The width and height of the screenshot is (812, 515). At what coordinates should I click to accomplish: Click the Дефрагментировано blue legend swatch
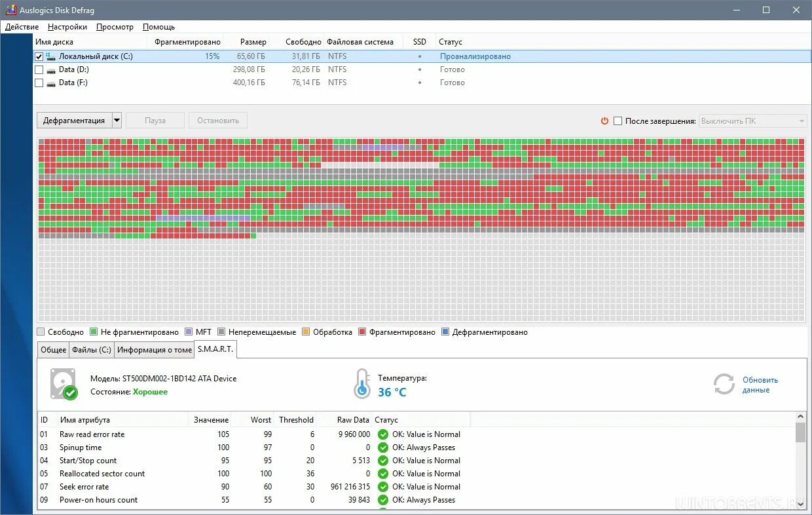[x=445, y=332]
